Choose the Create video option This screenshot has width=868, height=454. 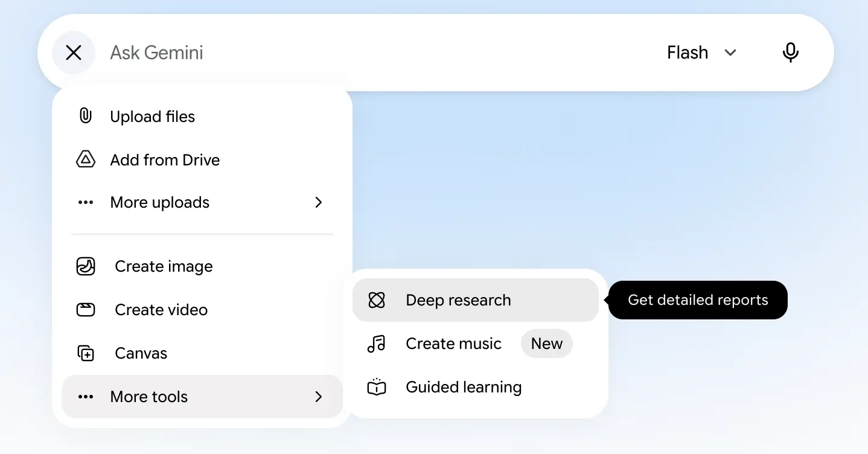(202, 310)
